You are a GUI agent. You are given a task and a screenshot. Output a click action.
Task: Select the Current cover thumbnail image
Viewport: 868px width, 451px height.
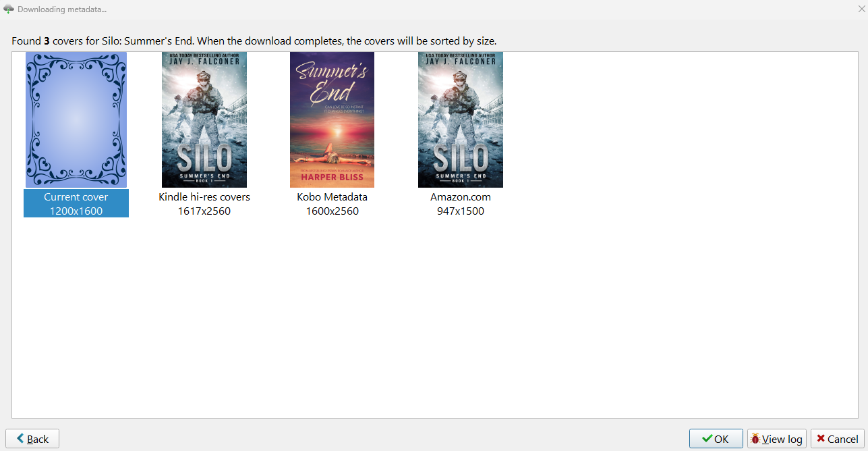76,120
